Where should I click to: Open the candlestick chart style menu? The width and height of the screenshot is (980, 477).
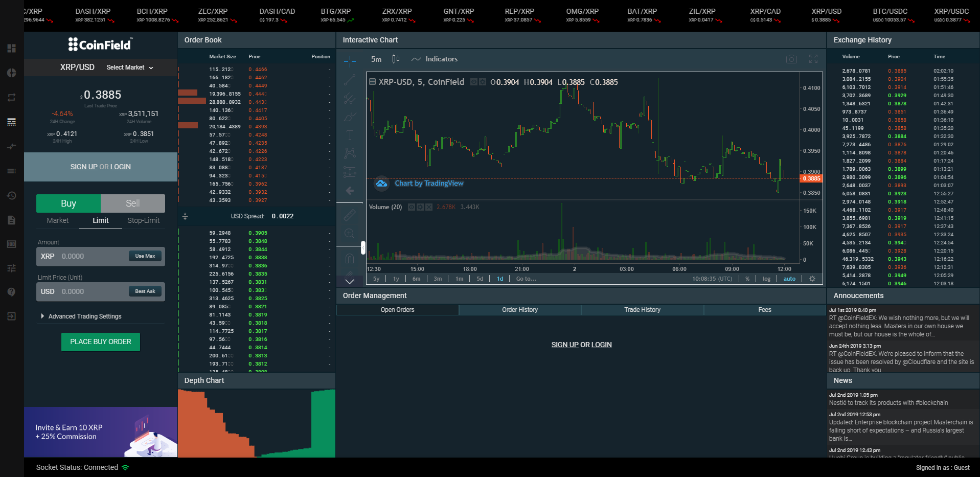[396, 59]
